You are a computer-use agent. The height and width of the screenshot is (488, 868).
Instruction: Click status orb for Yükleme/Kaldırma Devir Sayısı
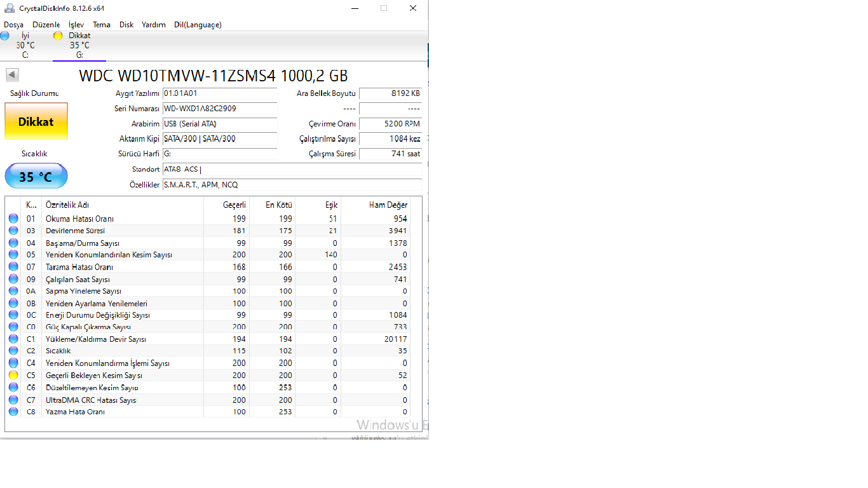point(13,339)
